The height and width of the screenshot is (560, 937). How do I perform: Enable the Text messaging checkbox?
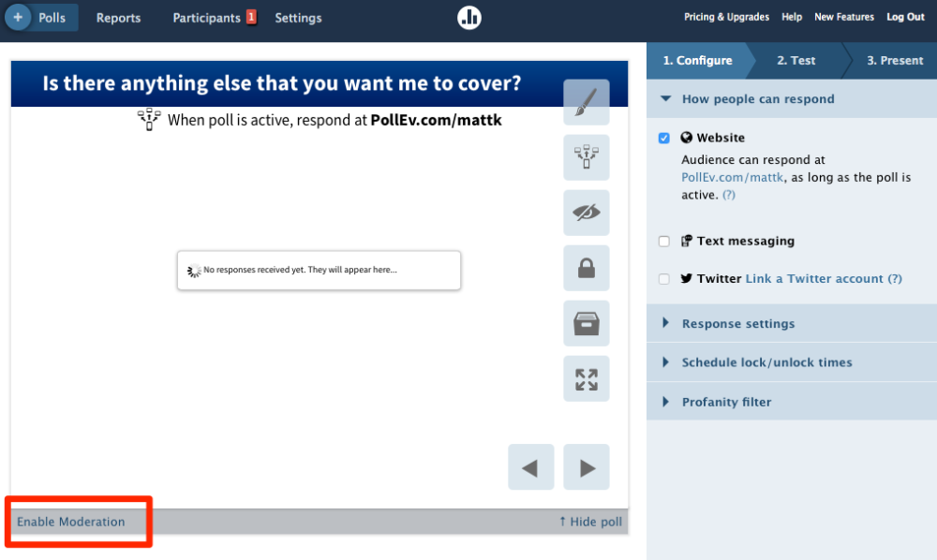point(664,242)
